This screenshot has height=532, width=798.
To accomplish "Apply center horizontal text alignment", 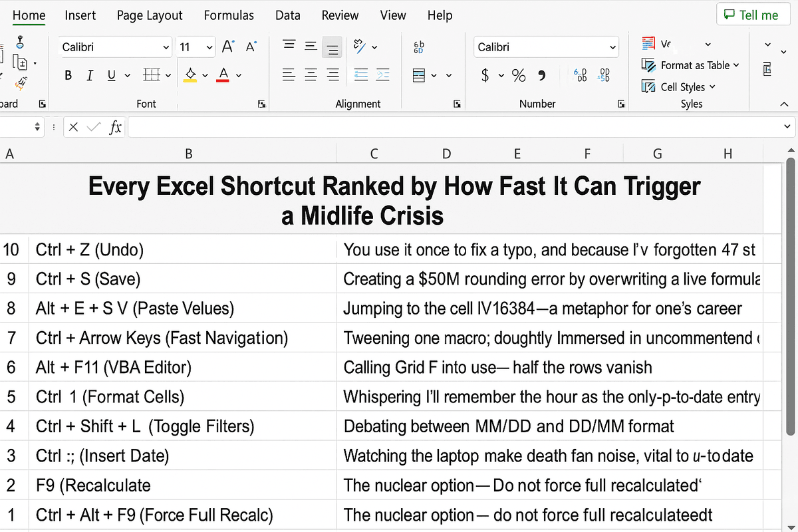I will tap(311, 76).
